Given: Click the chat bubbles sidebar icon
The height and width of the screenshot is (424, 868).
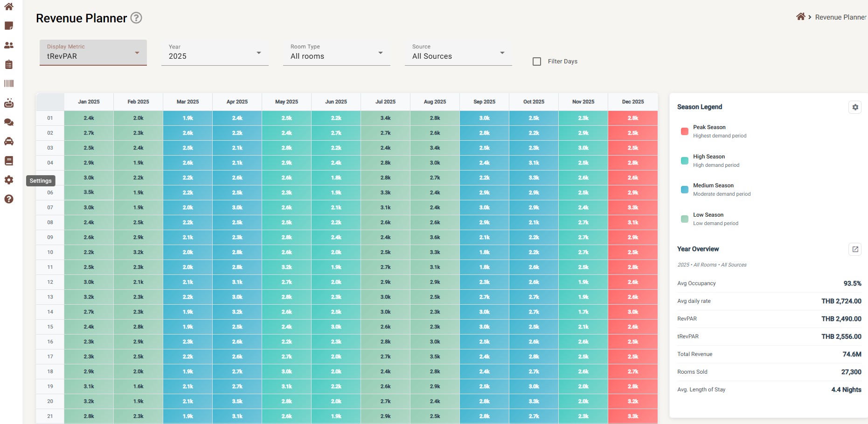Looking at the screenshot, I should 9,123.
